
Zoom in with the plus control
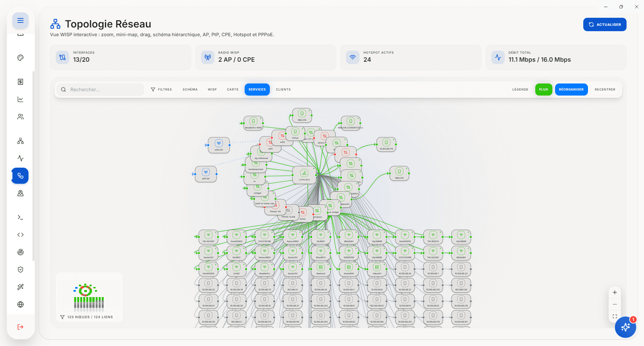(x=615, y=292)
